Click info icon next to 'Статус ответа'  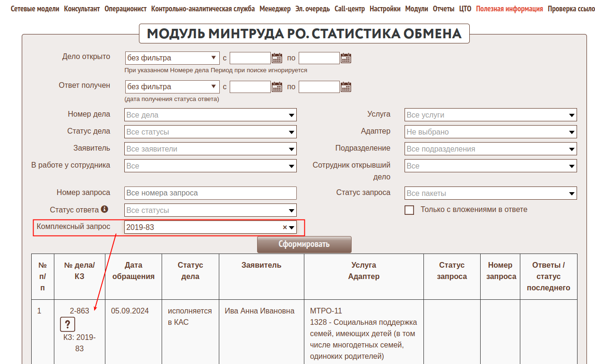click(x=104, y=209)
